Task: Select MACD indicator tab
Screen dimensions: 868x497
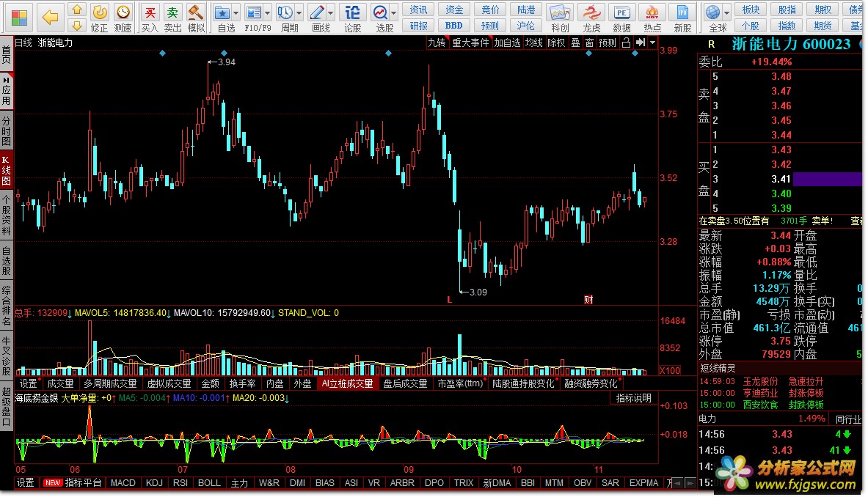Action: tap(123, 482)
